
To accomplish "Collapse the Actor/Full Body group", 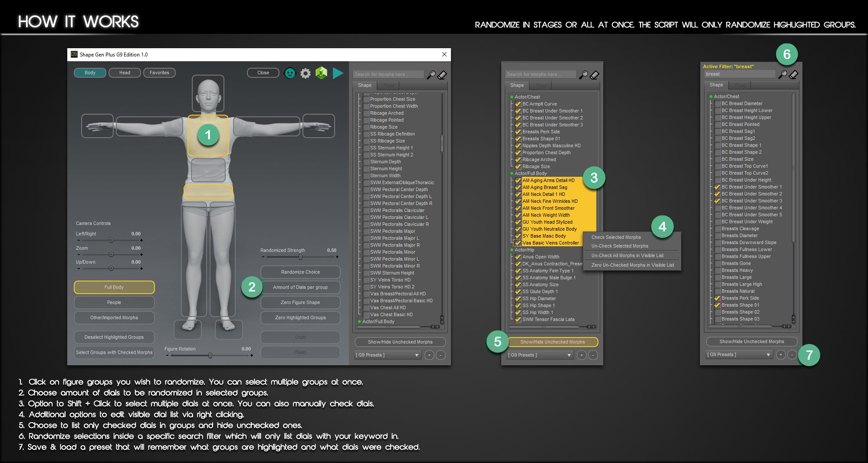I will (x=511, y=173).
